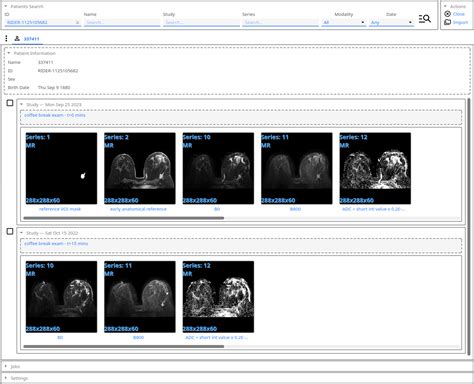Image resolution: width=474 pixels, height=384 pixels.
Task: Open the coffee break exam t=0 mins study link
Action: [x=55, y=115]
